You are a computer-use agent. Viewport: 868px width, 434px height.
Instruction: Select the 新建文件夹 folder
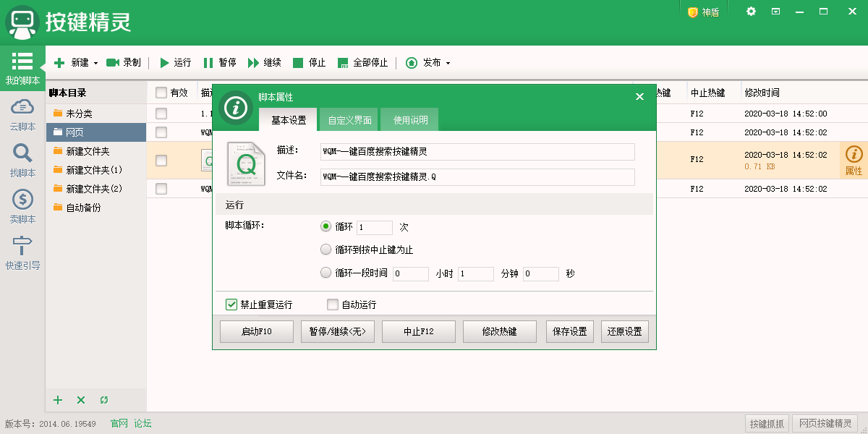95,151
